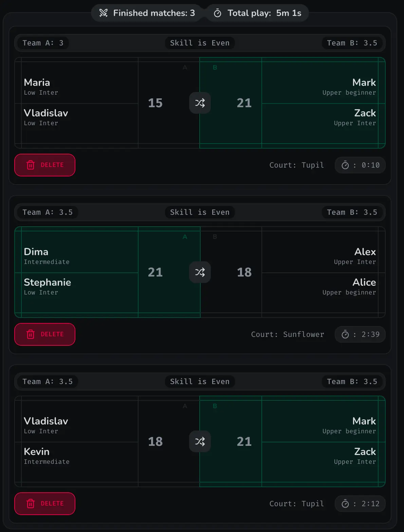
Task: Select Team B: 3.5 chip on the second match
Action: (352, 212)
